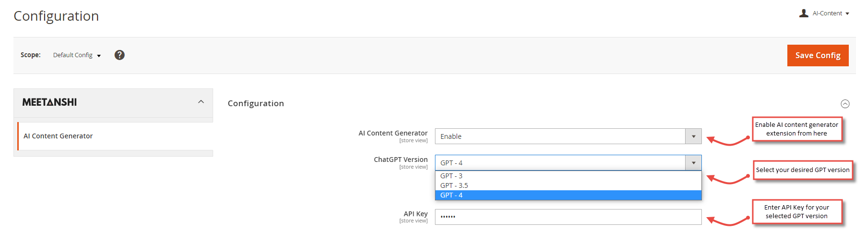Click the MEETANSHI logo in the sidebar
This screenshot has height=234, width=868.
tap(49, 102)
